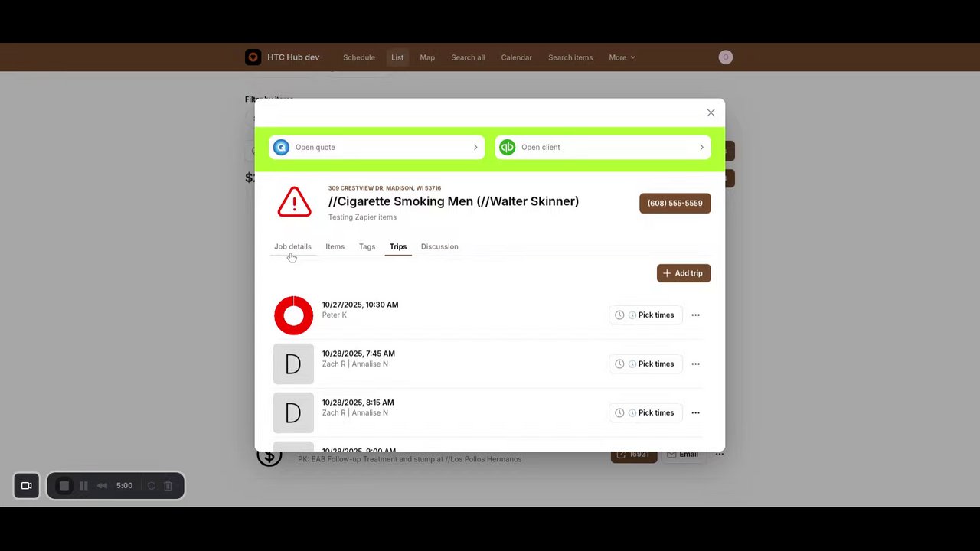Click the HTC Hub dev title

(x=293, y=57)
